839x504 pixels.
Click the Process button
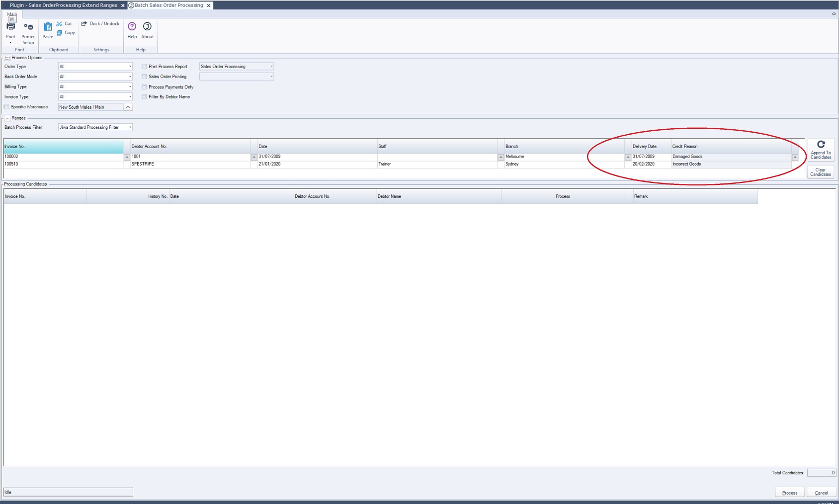pos(789,493)
